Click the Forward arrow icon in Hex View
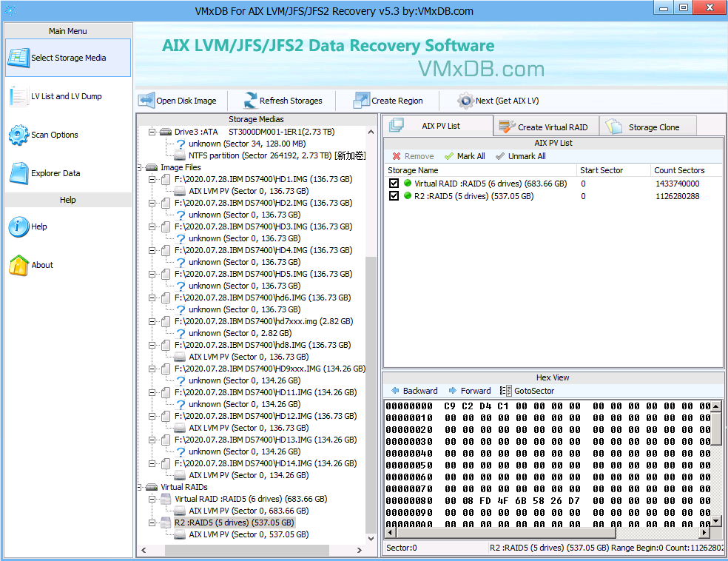The width and height of the screenshot is (728, 561). tap(453, 391)
